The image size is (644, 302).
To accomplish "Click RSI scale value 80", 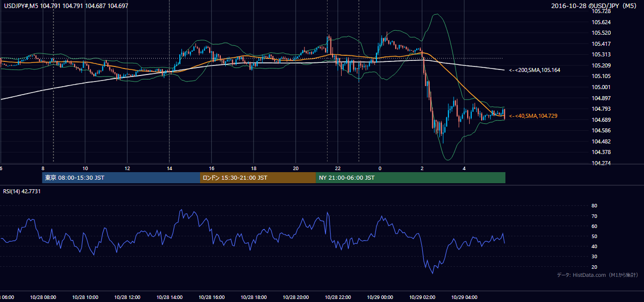I will [x=594, y=206].
